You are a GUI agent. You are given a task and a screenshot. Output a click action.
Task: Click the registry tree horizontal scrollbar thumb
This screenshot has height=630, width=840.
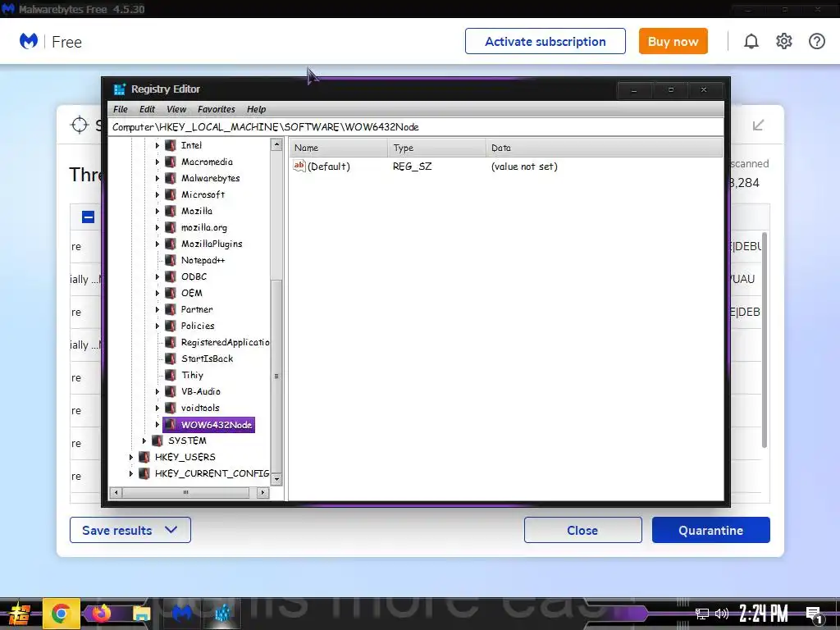pyautogui.click(x=185, y=492)
